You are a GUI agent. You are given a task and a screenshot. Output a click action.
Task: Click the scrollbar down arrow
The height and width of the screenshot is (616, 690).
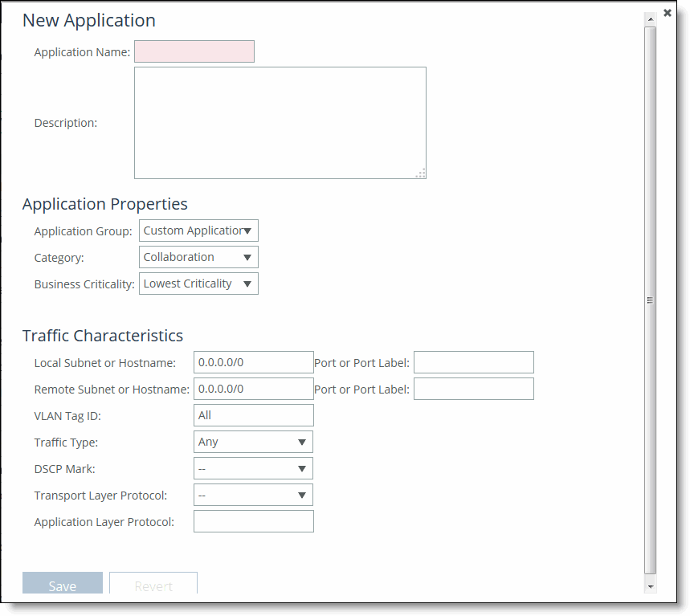tap(650, 587)
